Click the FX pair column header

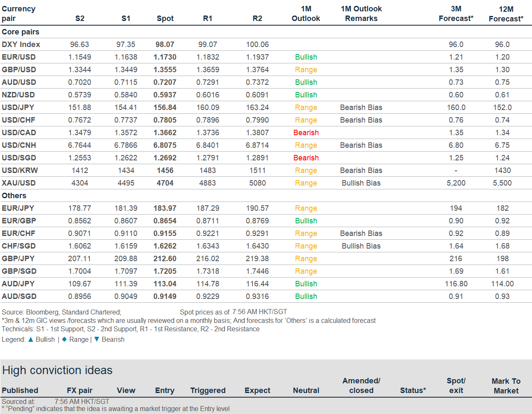click(x=79, y=390)
